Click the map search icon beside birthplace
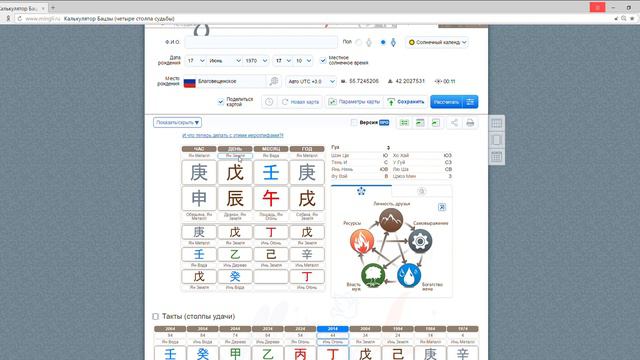The image size is (640, 360). 274,81
